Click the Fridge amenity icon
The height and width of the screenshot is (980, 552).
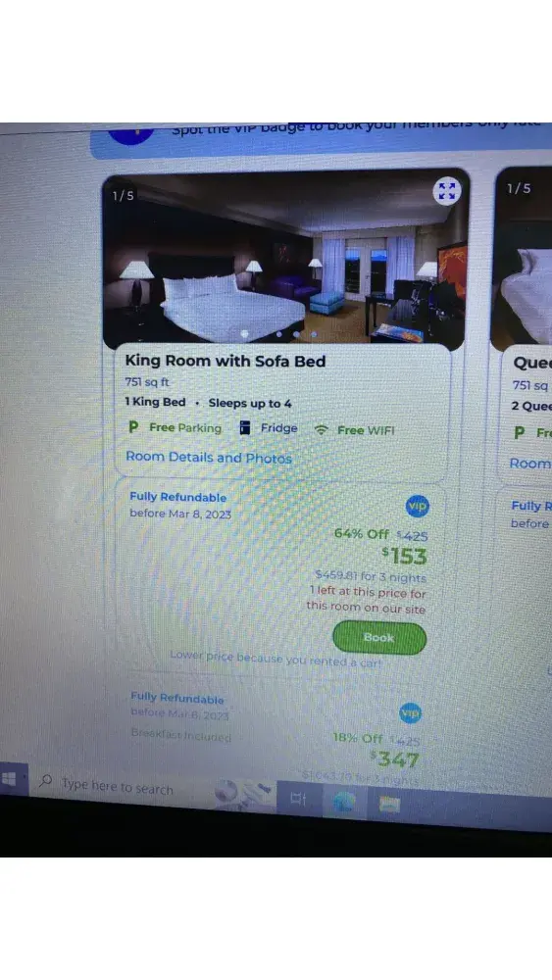point(245,428)
